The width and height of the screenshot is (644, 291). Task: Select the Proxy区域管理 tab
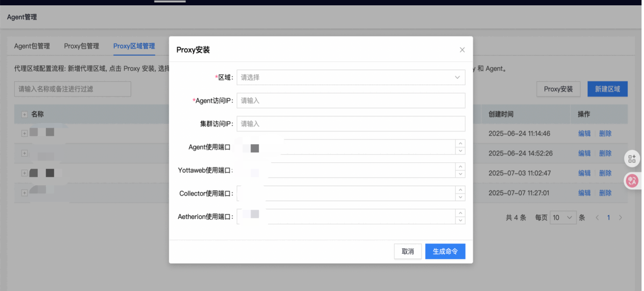(x=134, y=46)
